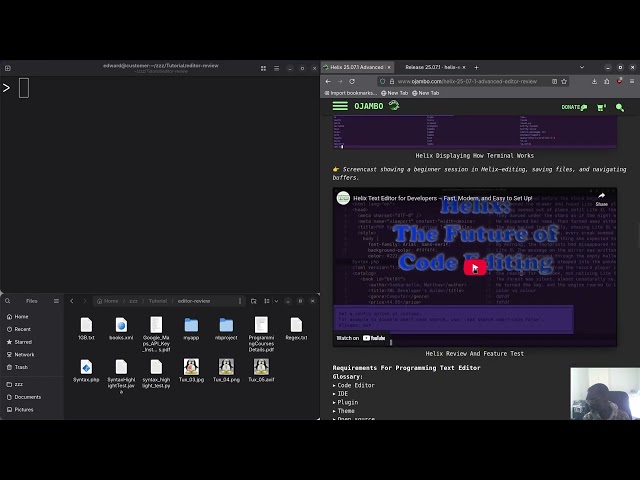Bookmark this page with the star
This screenshot has height=480, width=640.
pyautogui.click(x=564, y=81)
